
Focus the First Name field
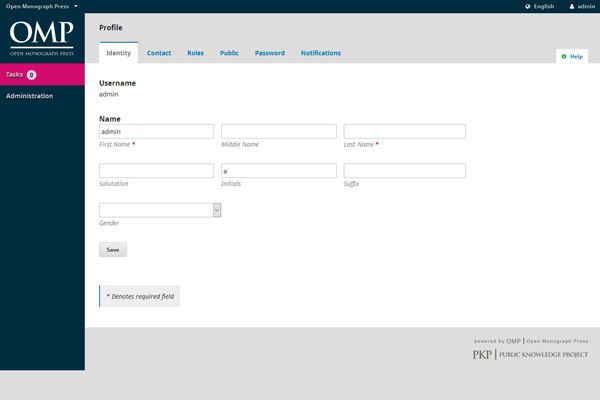(156, 131)
